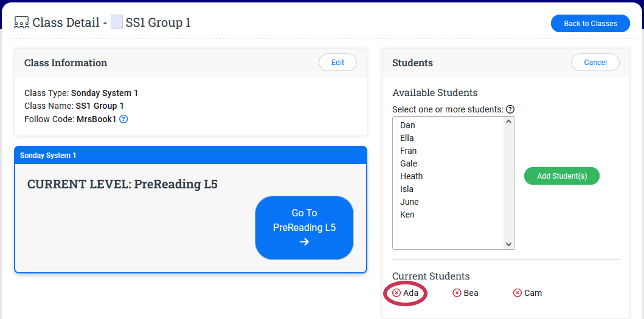644x319 pixels.
Task: Select June in available students list
Action: [x=409, y=202]
